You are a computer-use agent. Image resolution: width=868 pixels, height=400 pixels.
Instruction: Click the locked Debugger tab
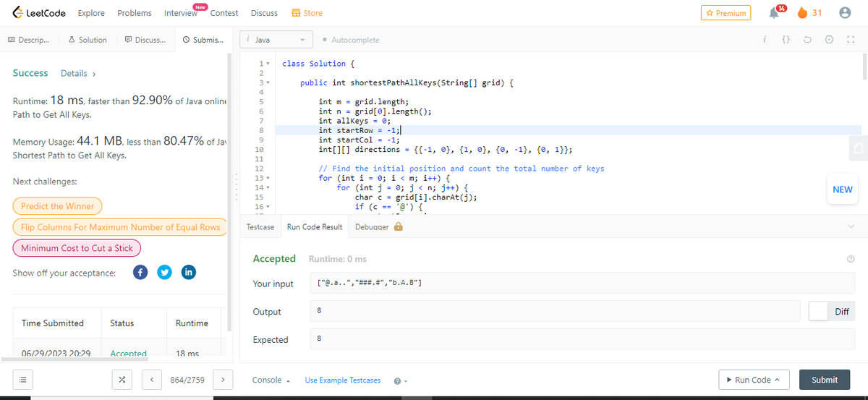[379, 226]
